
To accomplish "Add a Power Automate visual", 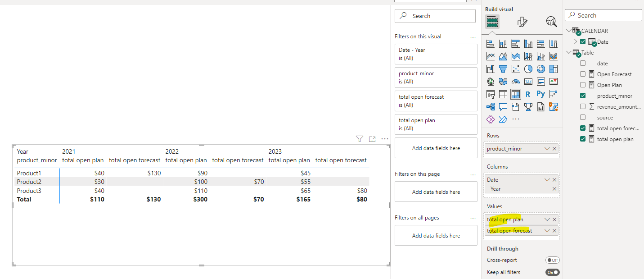I will 503,119.
